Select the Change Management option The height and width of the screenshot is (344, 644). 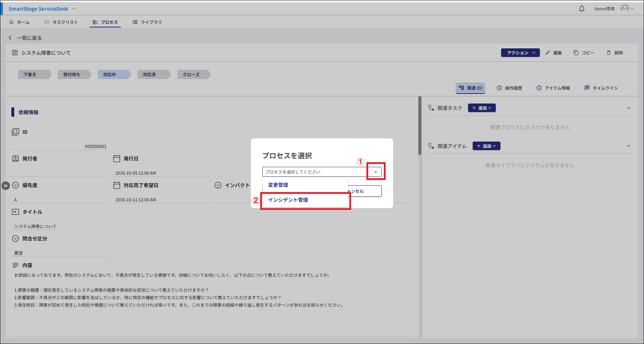[x=278, y=185]
